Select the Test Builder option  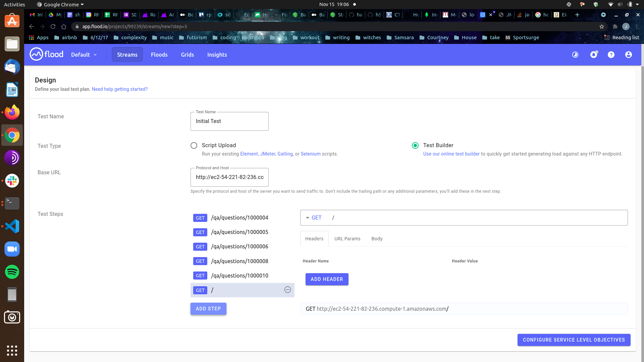pos(415,145)
